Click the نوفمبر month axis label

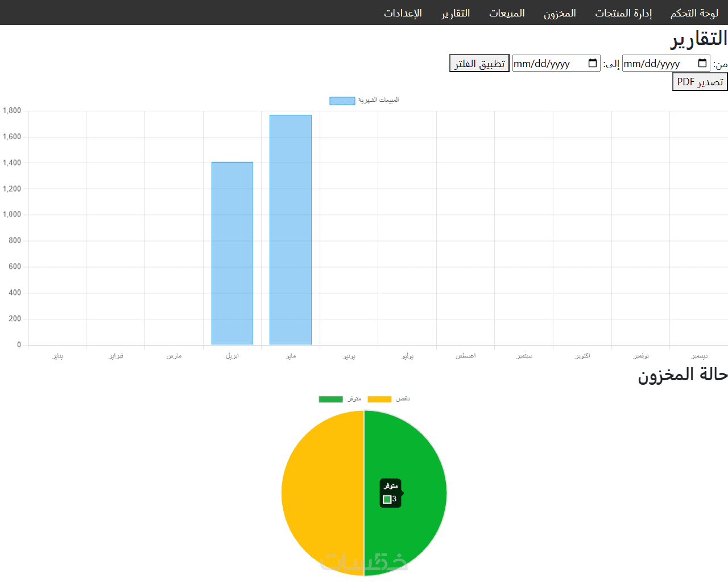tap(641, 356)
